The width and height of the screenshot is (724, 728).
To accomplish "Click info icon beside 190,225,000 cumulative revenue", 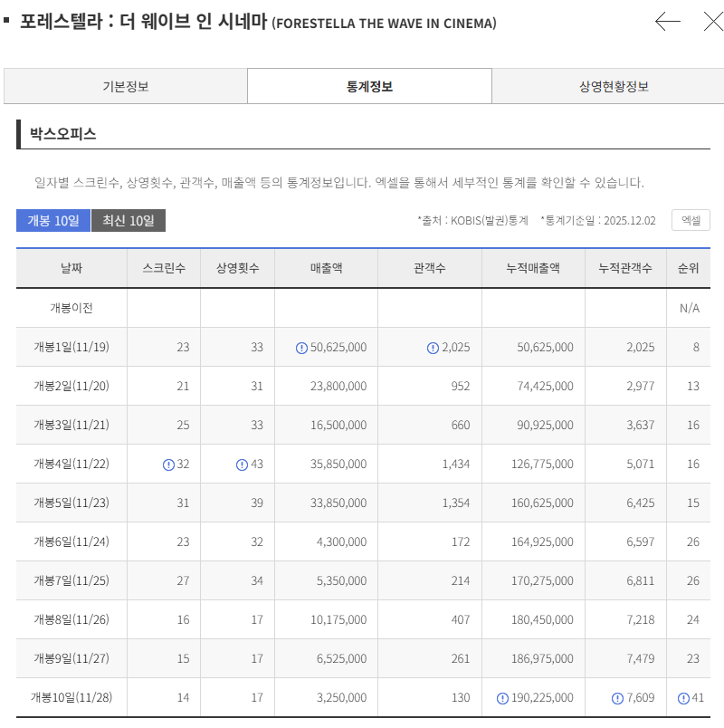I will (x=503, y=698).
